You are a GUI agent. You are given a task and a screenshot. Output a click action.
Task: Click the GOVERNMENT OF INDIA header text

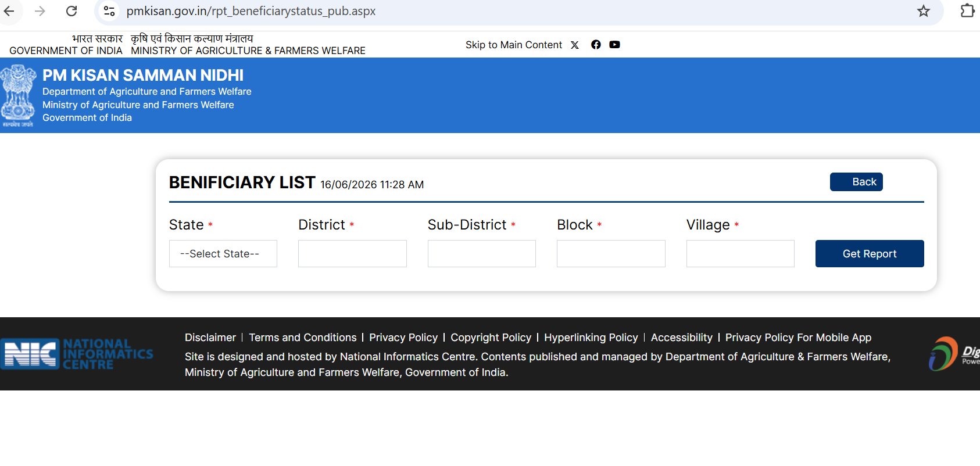tap(66, 51)
